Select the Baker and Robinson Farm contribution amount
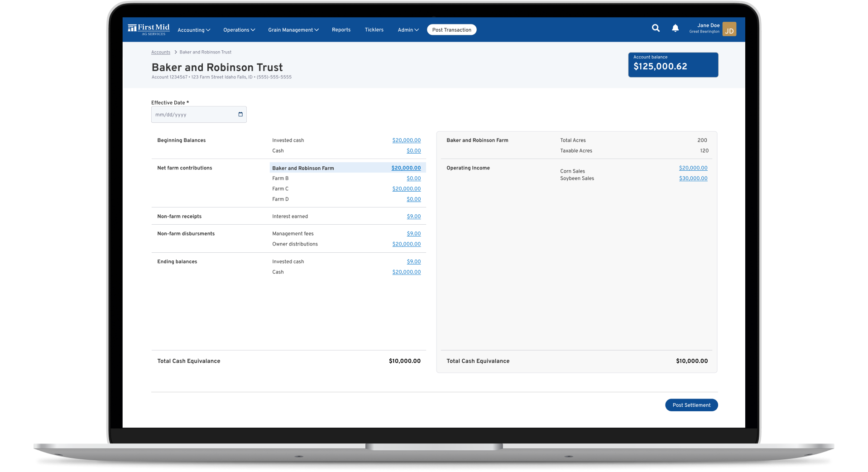This screenshot has width=868, height=472. pos(405,168)
